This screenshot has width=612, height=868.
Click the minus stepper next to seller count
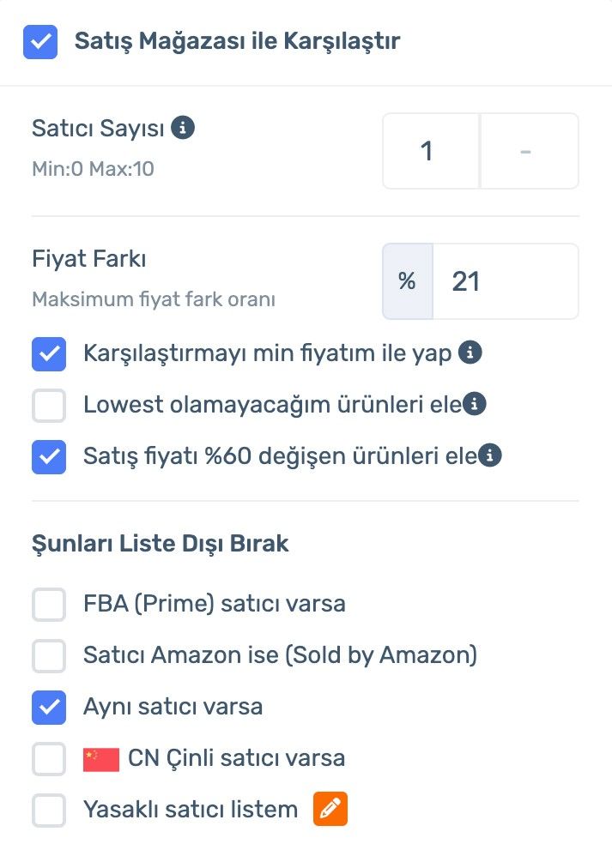(x=529, y=150)
